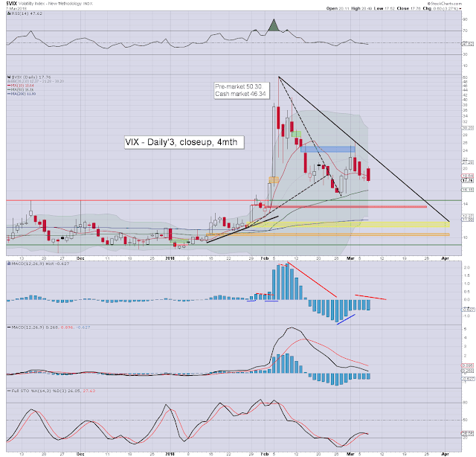Click the $VIX ticker symbol title
Screen dimensions: 476x457
click(x=11, y=4)
